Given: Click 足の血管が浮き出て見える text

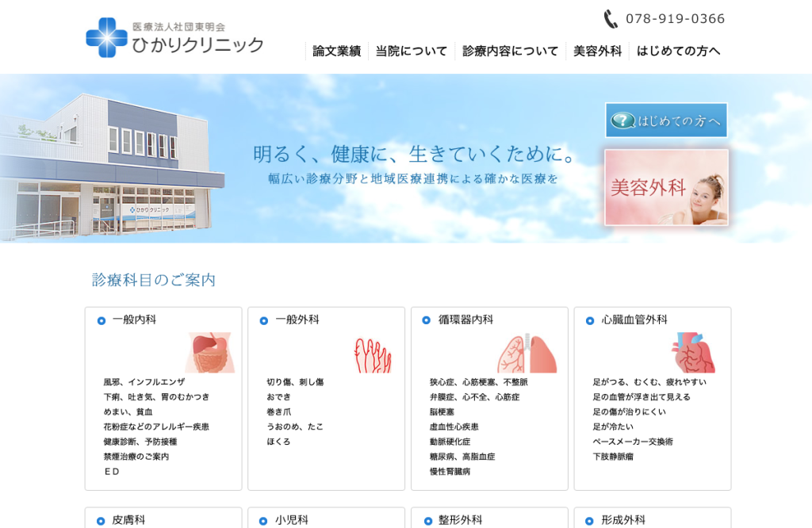Looking at the screenshot, I should [642, 397].
